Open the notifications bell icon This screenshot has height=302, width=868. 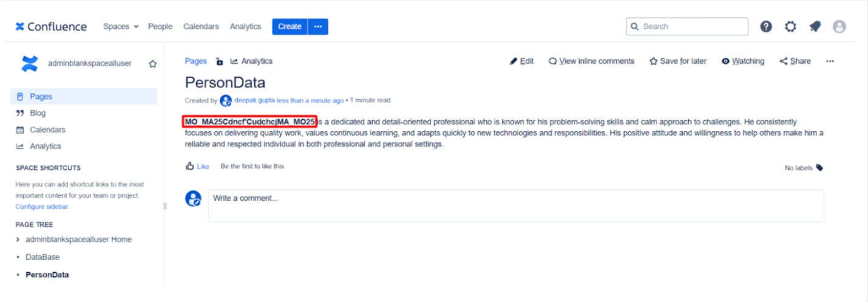point(815,27)
